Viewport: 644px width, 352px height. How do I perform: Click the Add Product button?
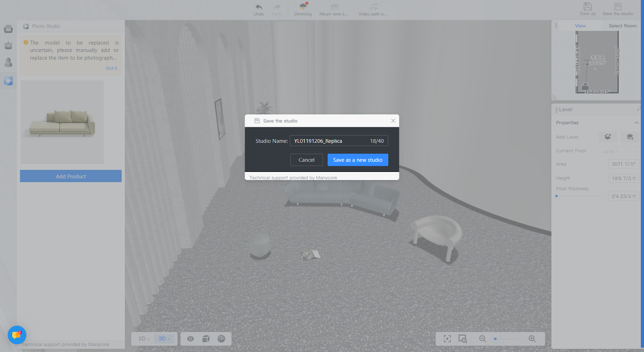click(x=71, y=176)
